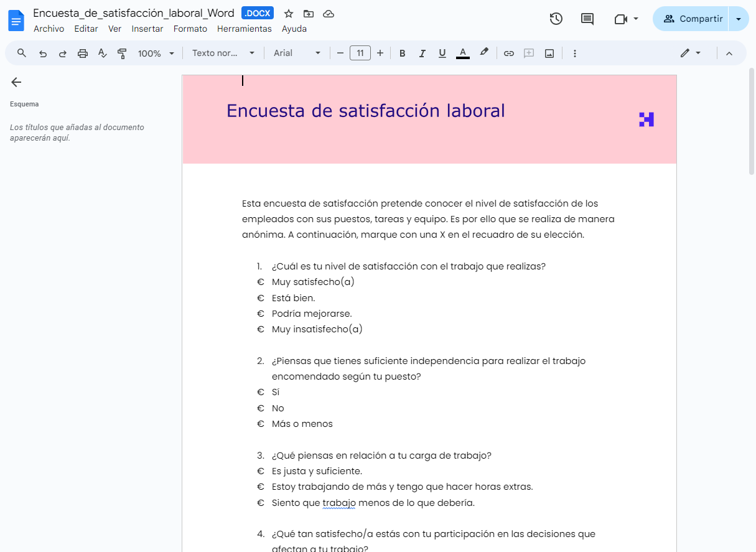Image resolution: width=756 pixels, height=552 pixels.
Task: Open the text color picker
Action: click(462, 53)
